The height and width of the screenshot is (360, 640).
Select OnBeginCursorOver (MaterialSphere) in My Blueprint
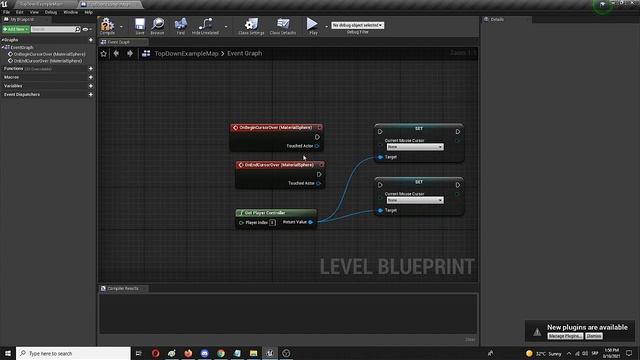49,54
